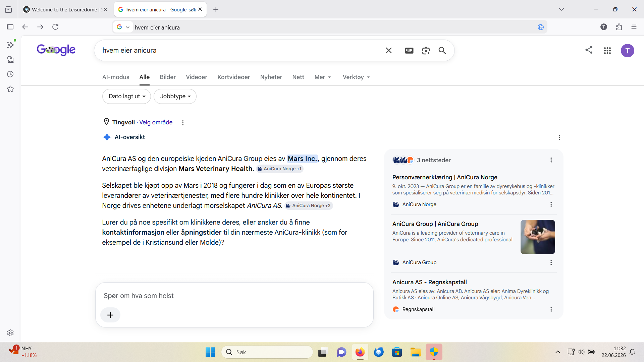Image resolution: width=644 pixels, height=362 pixels.
Task: Add attachment with the plus button
Action: 110,315
